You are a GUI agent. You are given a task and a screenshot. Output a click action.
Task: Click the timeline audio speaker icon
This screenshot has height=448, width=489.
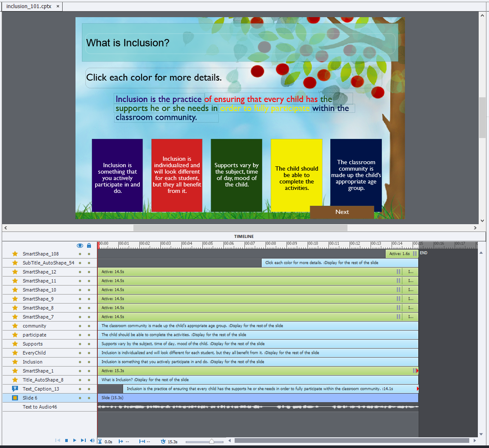92,440
